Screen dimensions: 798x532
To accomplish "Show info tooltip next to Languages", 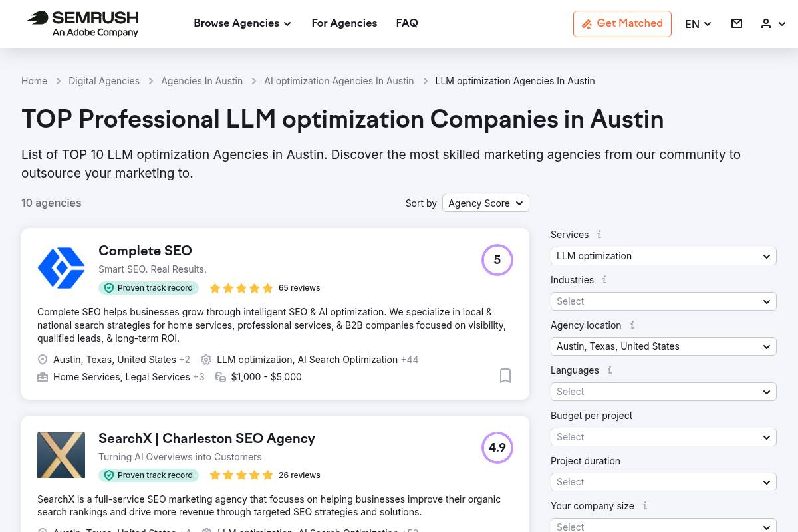I will click(610, 370).
